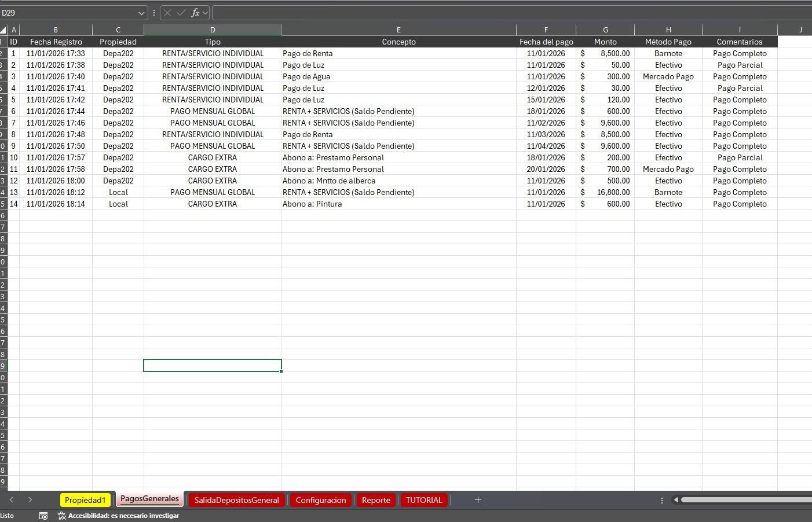
Task: Open the Configuracion sheet
Action: [321, 499]
